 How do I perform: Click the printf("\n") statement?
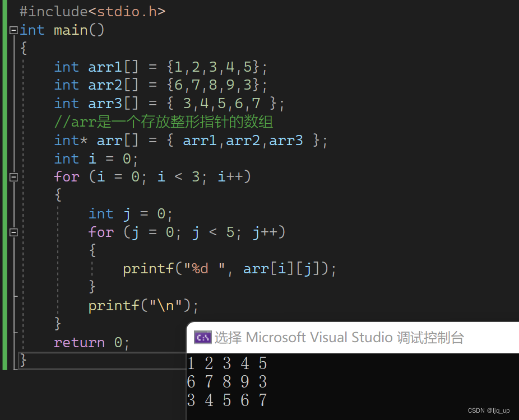(143, 306)
